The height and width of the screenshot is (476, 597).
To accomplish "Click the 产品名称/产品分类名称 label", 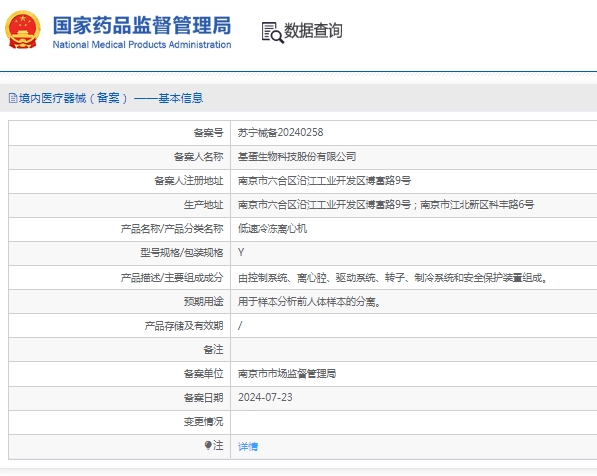I will point(172,228).
